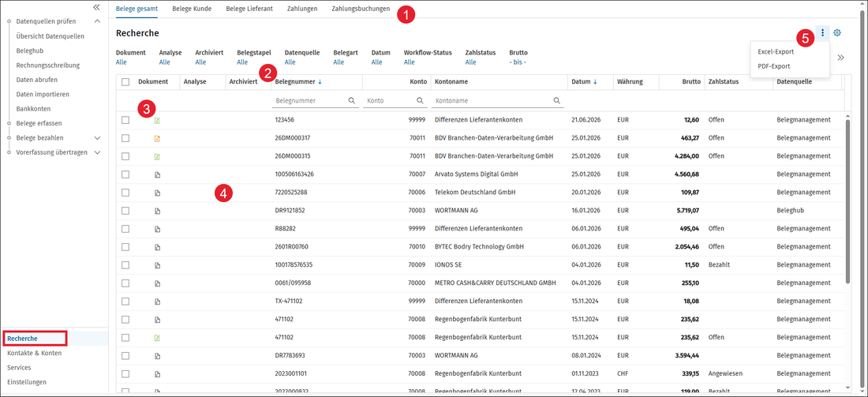Open table settings gear icon
This screenshot has width=868, height=397.
837,32
